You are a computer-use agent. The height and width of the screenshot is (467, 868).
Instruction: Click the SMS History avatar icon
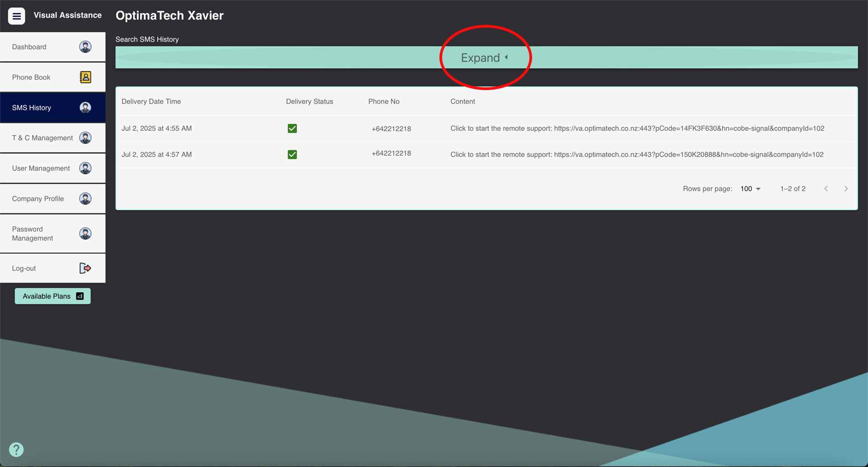click(85, 107)
